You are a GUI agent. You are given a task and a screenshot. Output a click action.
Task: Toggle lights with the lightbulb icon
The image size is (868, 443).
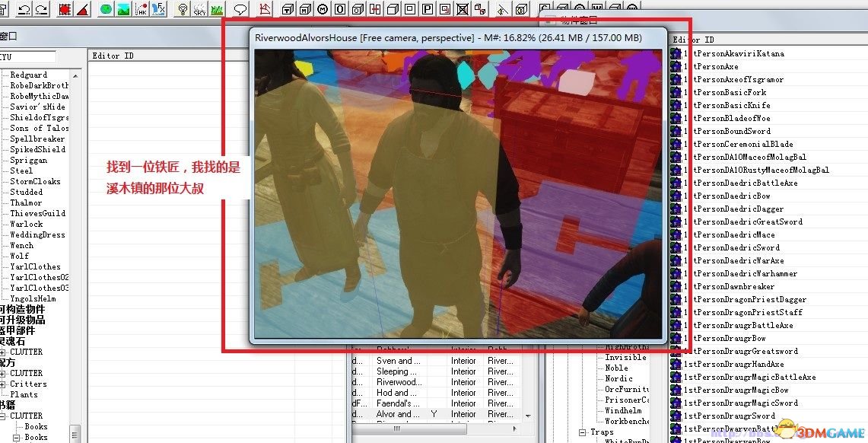coord(182,9)
